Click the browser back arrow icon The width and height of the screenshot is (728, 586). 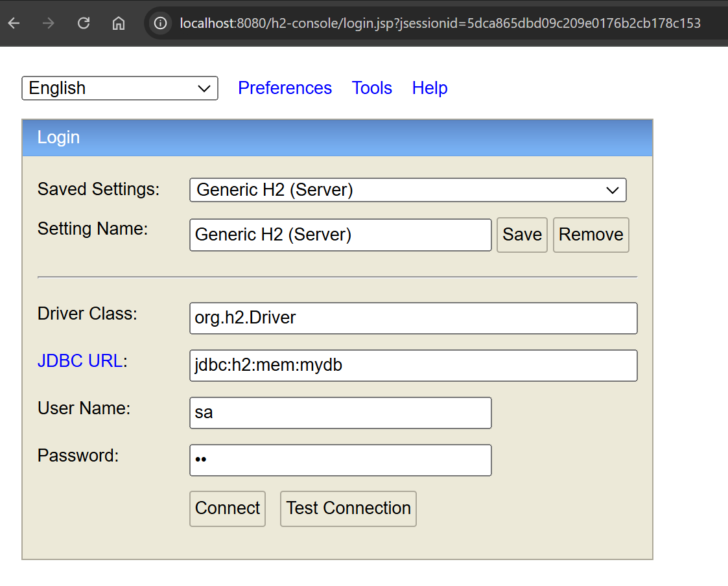pyautogui.click(x=14, y=23)
